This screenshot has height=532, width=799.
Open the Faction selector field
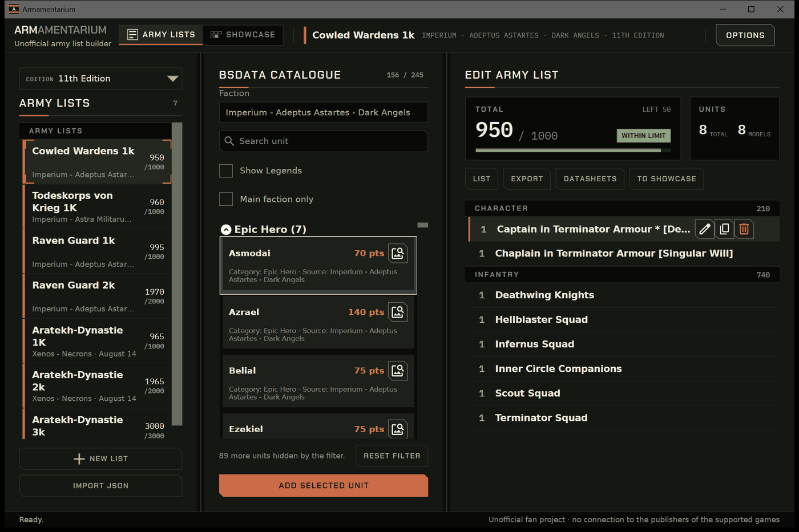(x=324, y=112)
